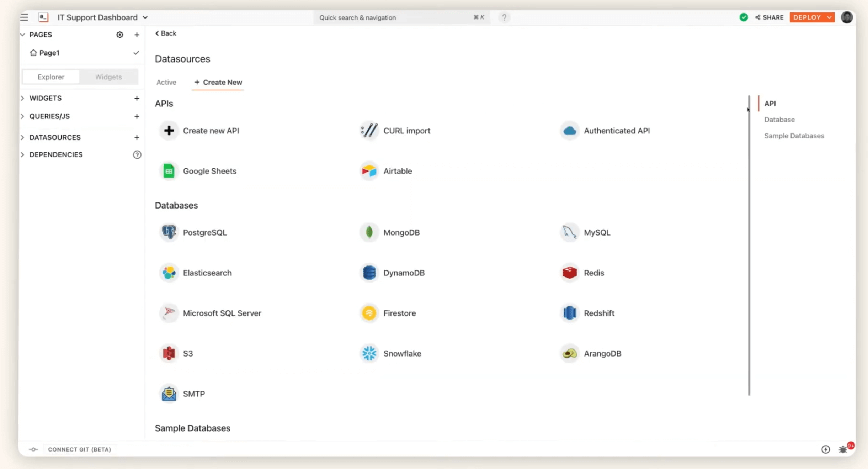868x469 pixels.
Task: Open IT Support Dashboard name dropdown
Action: pos(145,17)
